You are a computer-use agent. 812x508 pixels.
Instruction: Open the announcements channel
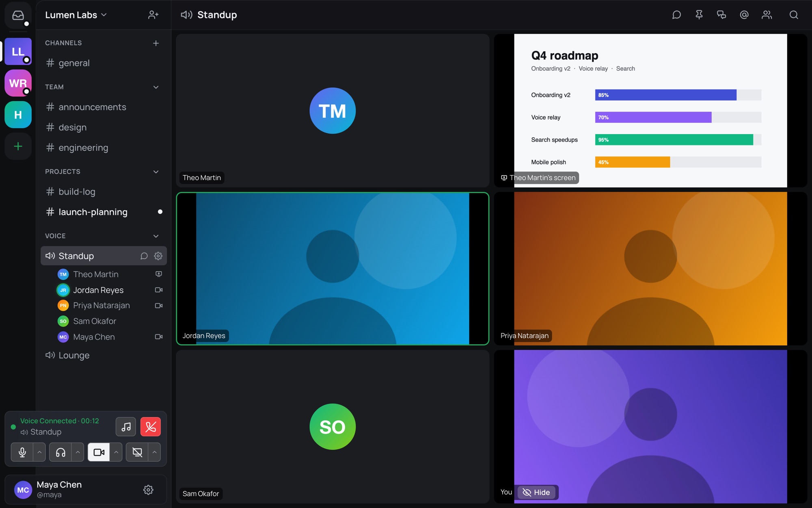point(104,107)
